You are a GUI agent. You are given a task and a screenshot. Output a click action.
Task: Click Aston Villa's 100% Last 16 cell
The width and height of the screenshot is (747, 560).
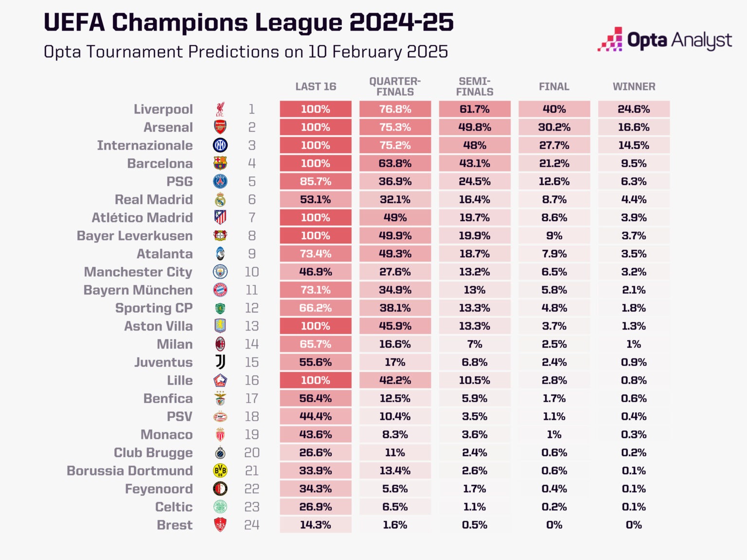point(316,326)
